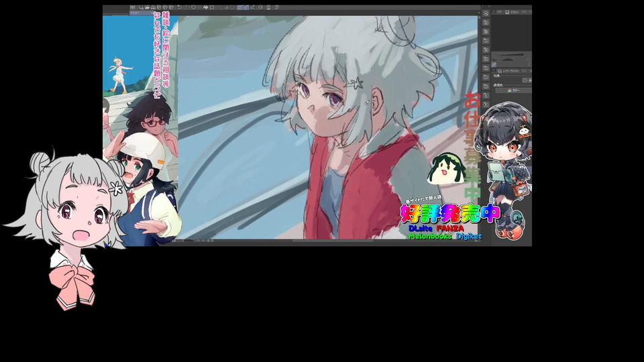This screenshot has height=362, width=644.
Task: Click the chibi mascot with orange eyes
Action: pos(506,170)
